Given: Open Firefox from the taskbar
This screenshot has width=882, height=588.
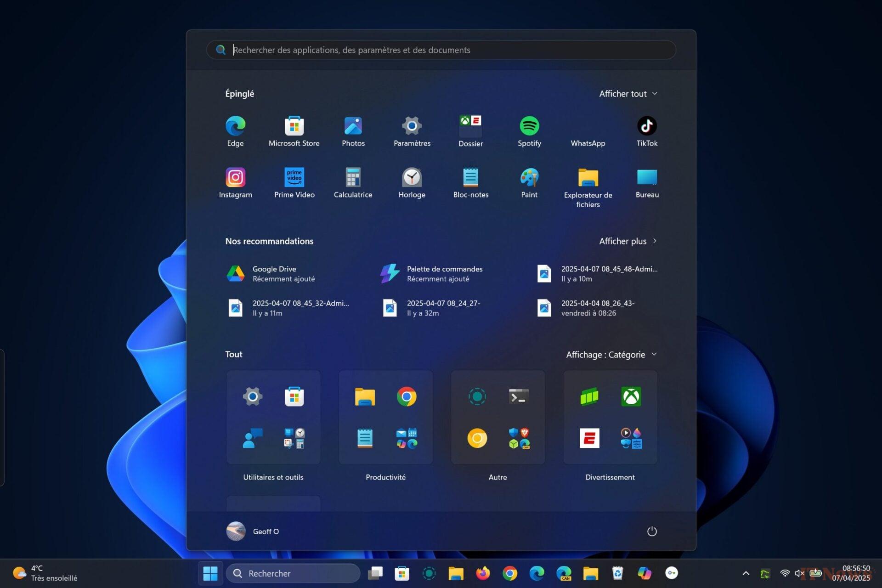Looking at the screenshot, I should pyautogui.click(x=483, y=573).
